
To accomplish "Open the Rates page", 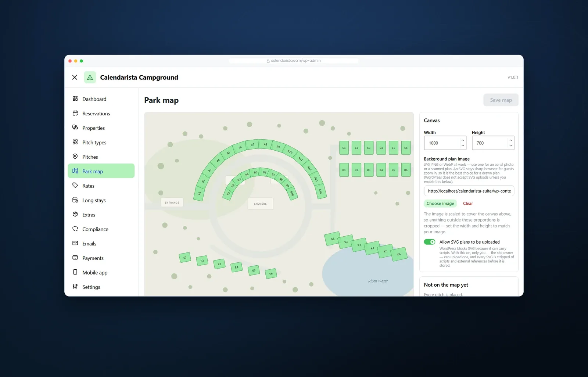I will coord(101,186).
